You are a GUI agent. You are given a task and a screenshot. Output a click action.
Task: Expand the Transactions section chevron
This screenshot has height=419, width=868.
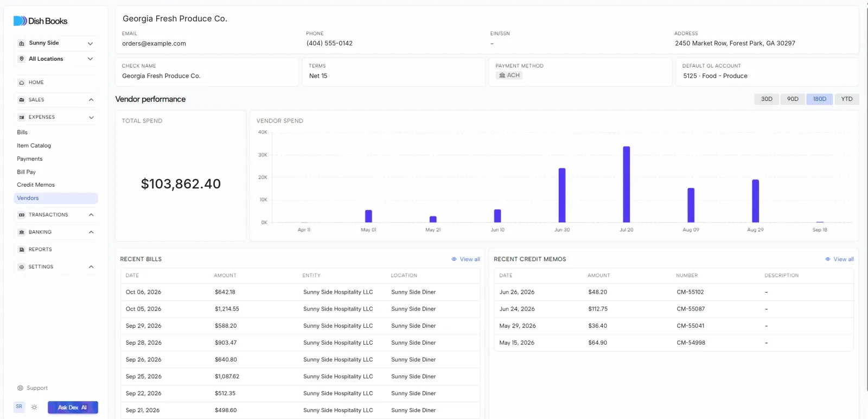tap(91, 215)
